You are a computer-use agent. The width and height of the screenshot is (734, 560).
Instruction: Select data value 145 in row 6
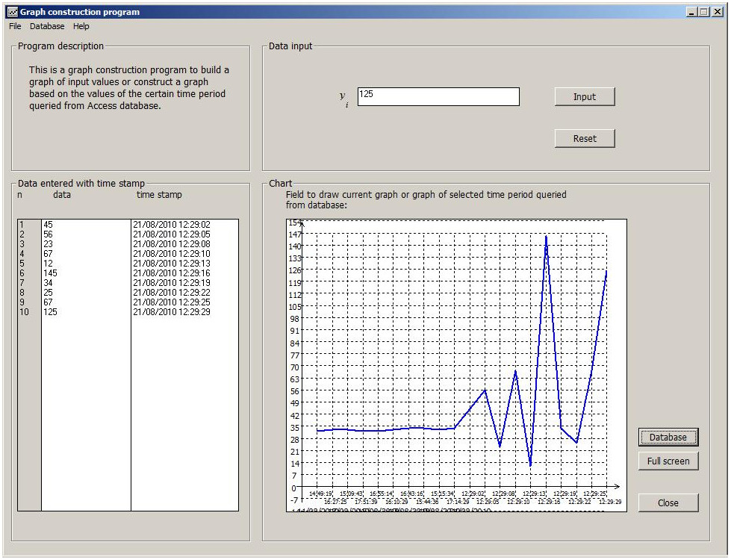click(50, 273)
